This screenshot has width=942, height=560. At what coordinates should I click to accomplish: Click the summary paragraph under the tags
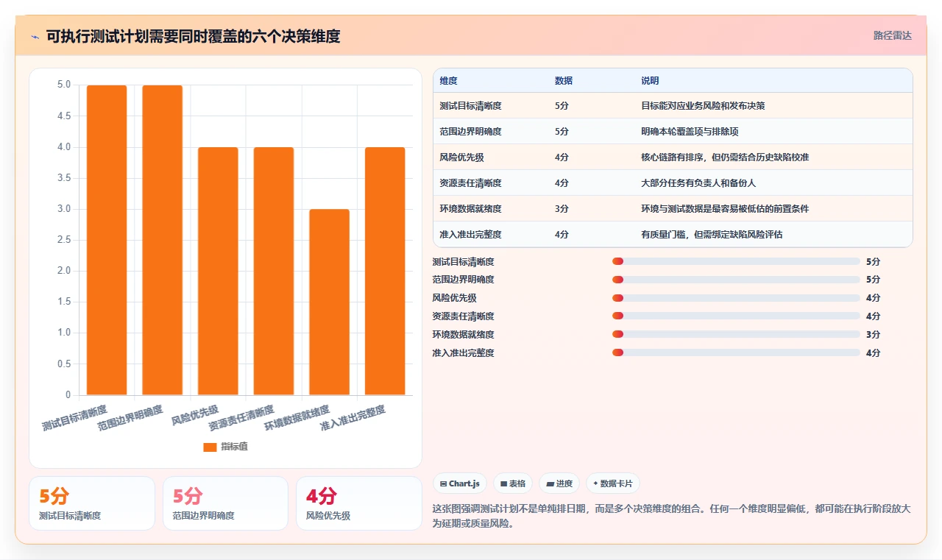[x=671, y=517]
